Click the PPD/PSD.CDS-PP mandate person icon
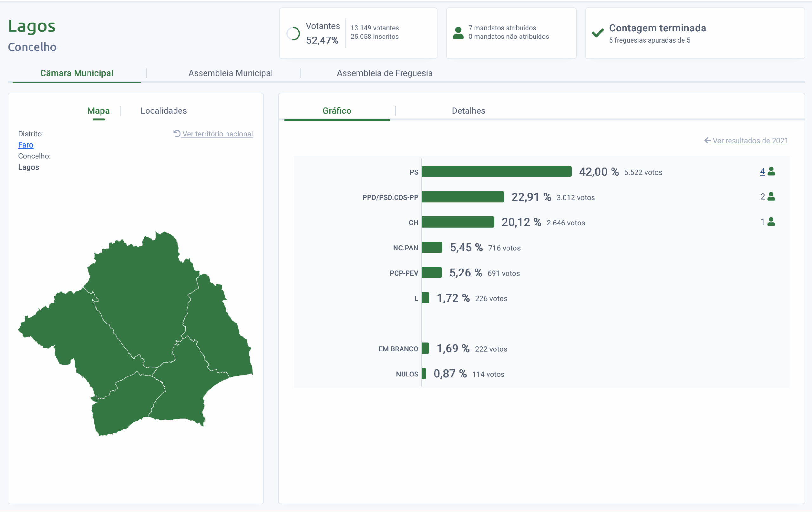The width and height of the screenshot is (812, 512). point(771,196)
